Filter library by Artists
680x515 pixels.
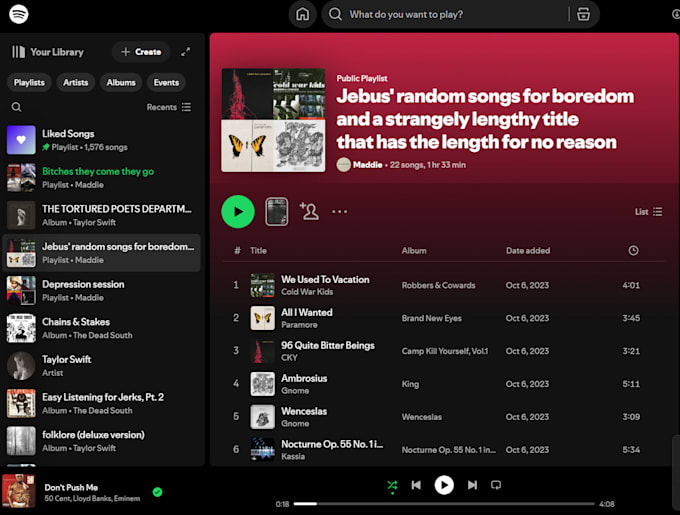75,82
